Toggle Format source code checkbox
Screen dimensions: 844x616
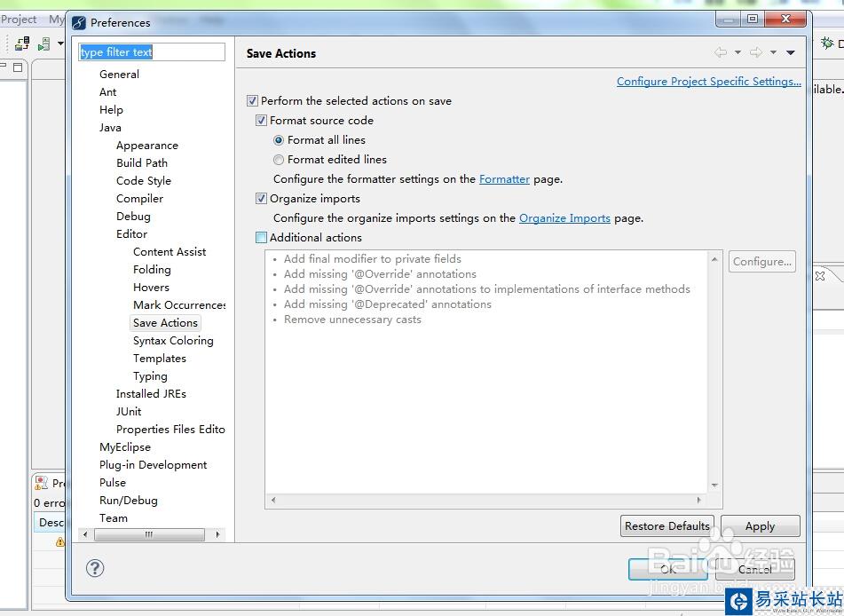point(261,120)
